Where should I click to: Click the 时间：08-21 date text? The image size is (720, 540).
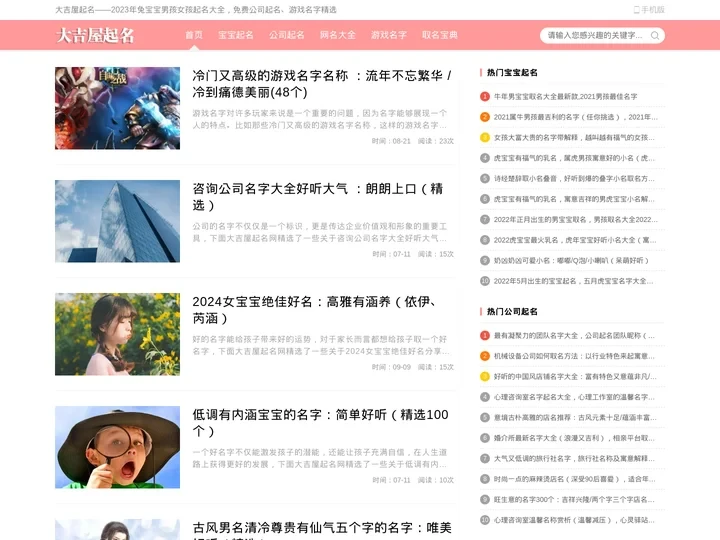coord(391,141)
